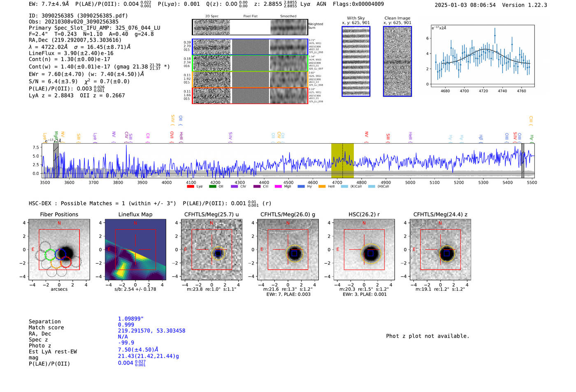Select the blue-outlined fiber spectrum row
The width and height of the screenshot is (576, 392).
tap(250, 47)
